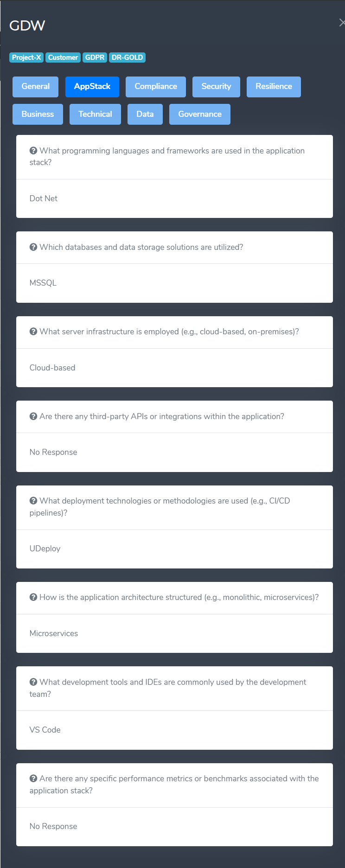Go to the Resilience tab
This screenshot has height=868, width=345.
pos(274,87)
